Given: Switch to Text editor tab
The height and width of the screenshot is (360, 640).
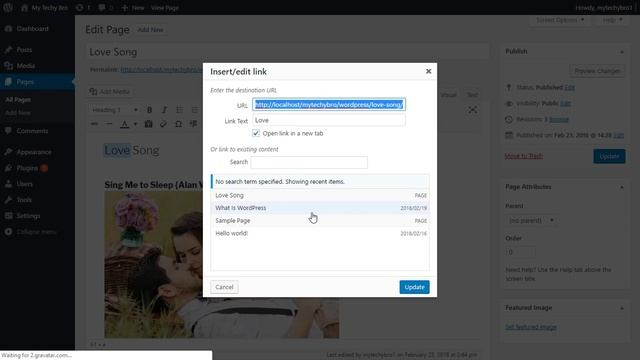Looking at the screenshot, I should coord(472,95).
